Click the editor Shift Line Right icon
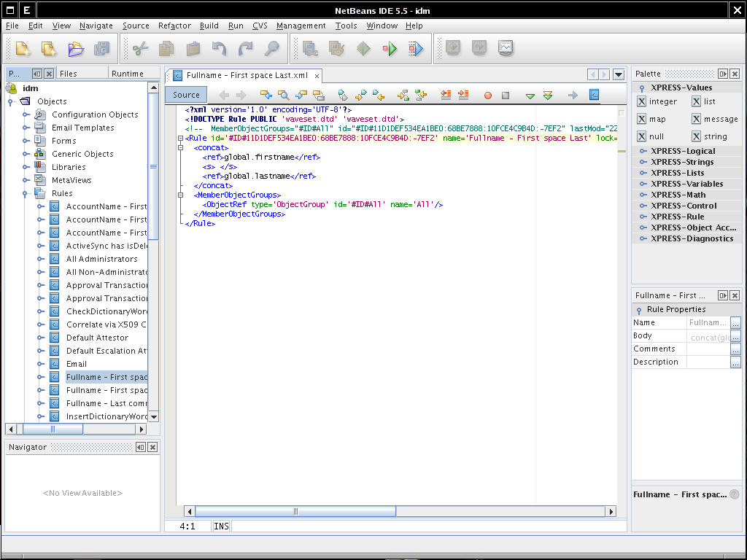Screen dimensions: 747x560 (x=463, y=95)
